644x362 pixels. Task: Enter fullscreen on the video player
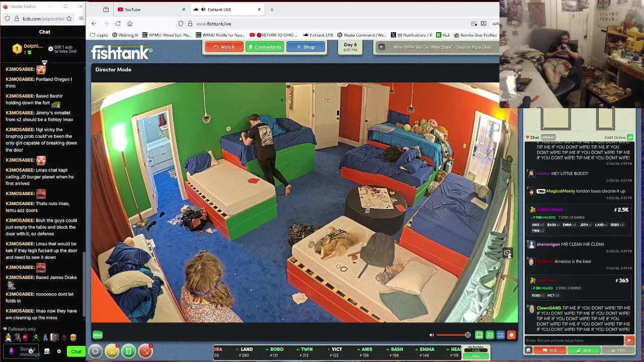click(x=501, y=335)
